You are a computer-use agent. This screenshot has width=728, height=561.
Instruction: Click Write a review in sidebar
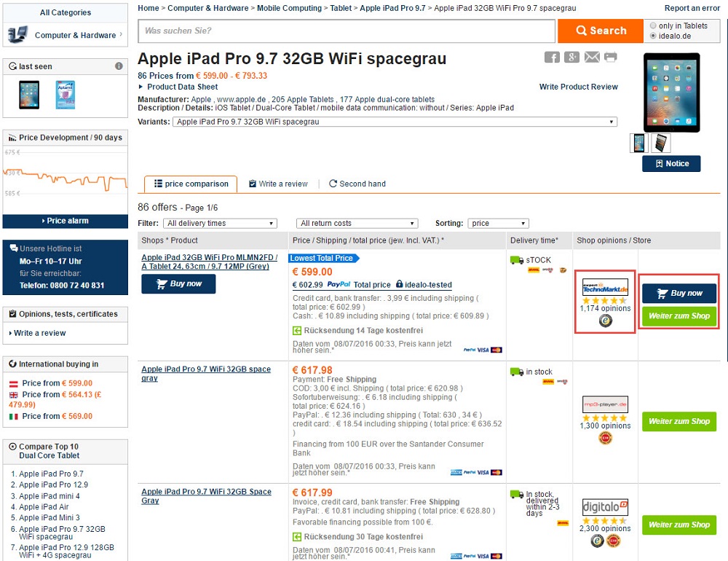tap(39, 333)
